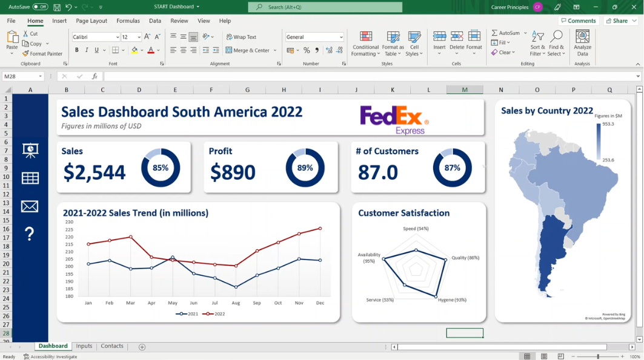
Task: Click the presentation icon in dashboard sidebar
Action: (30, 150)
